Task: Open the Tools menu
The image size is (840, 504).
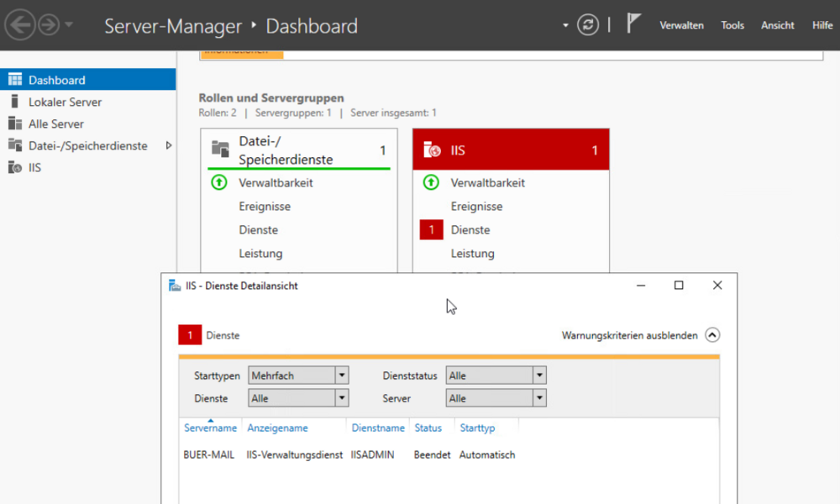Action: (x=732, y=25)
